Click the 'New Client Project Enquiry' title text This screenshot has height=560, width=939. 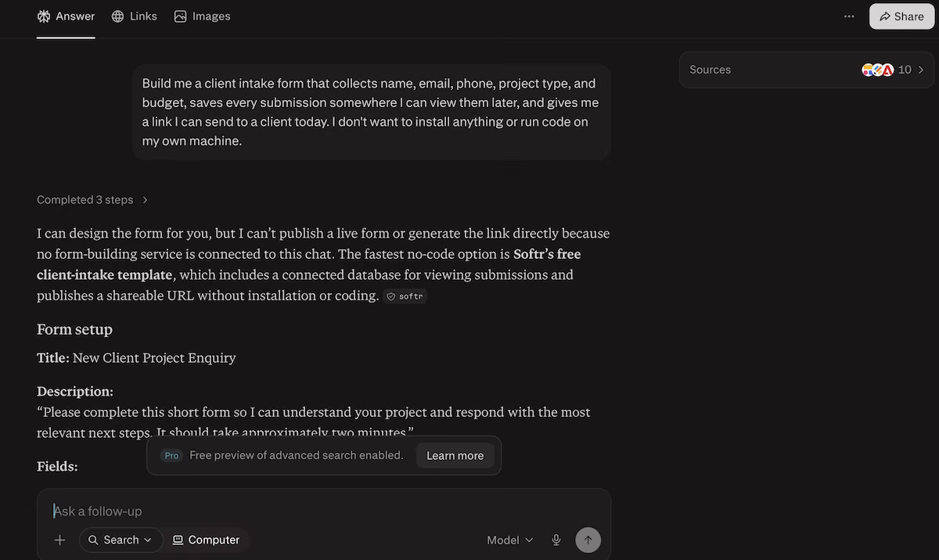(x=154, y=357)
